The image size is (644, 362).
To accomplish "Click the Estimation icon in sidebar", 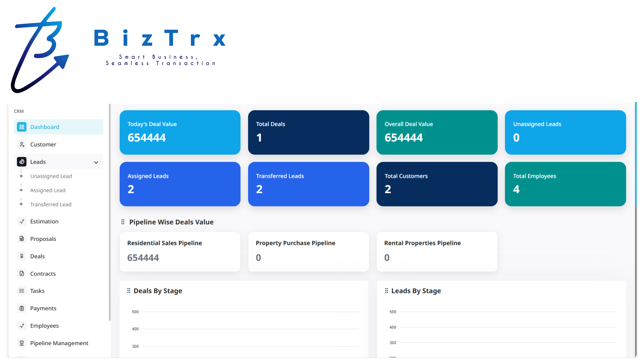I will pyautogui.click(x=22, y=221).
